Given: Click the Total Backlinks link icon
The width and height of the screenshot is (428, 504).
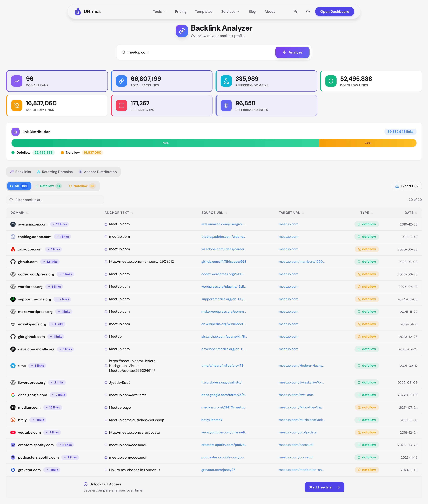Looking at the screenshot, I should tap(122, 81).
